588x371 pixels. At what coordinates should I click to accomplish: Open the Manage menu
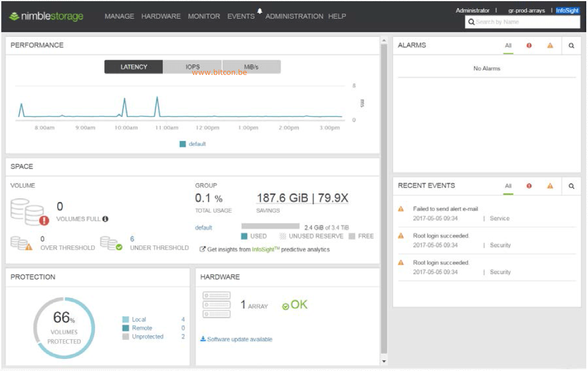tap(119, 16)
